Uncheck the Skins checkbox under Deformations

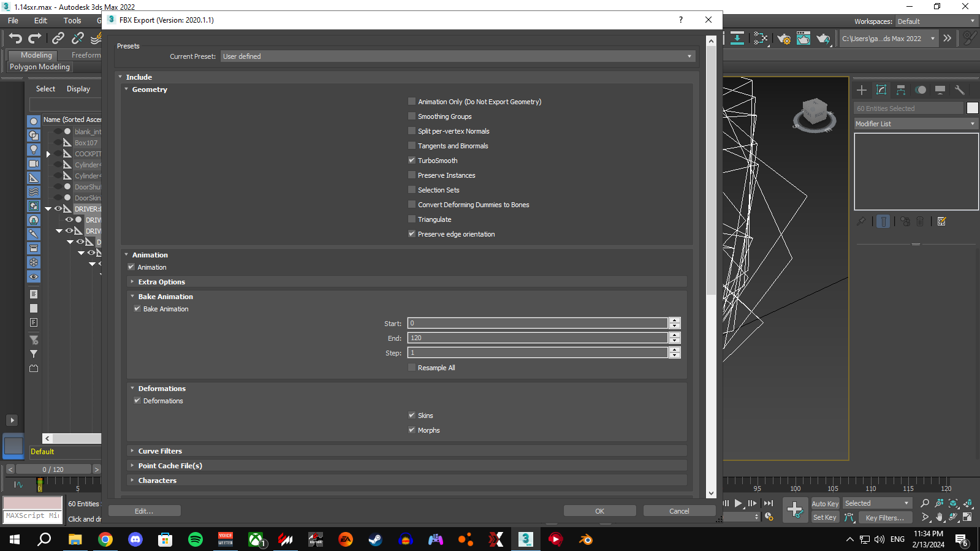coord(412,416)
